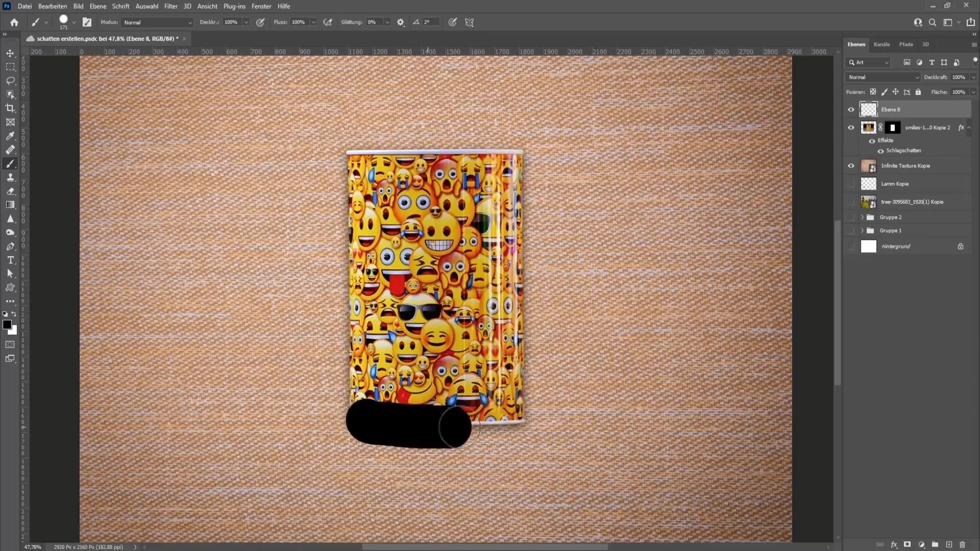This screenshot has height=551, width=980.
Task: Expand Gruppe 1 layer group
Action: [862, 230]
